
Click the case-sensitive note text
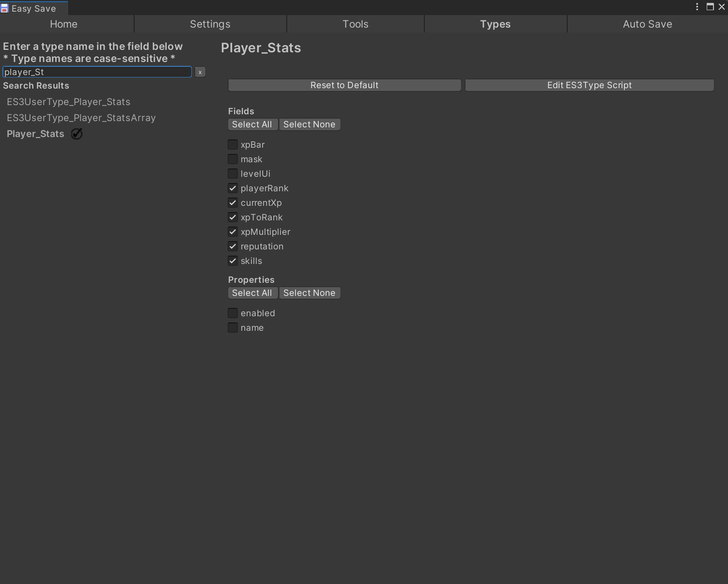[89, 59]
